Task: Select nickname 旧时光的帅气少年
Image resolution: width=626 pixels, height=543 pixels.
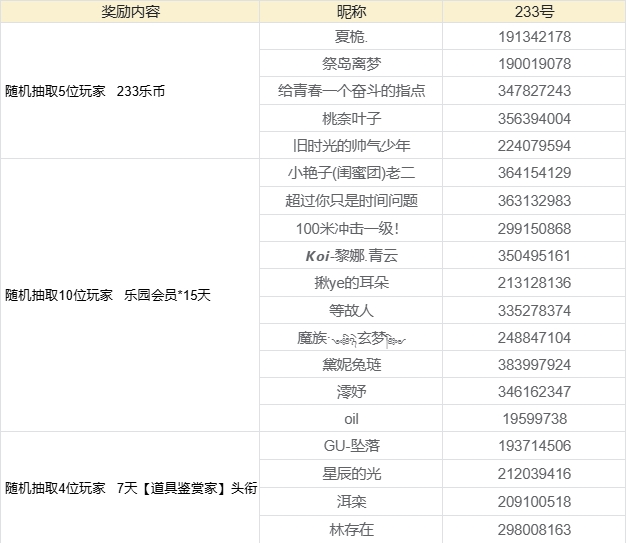Action: point(351,145)
